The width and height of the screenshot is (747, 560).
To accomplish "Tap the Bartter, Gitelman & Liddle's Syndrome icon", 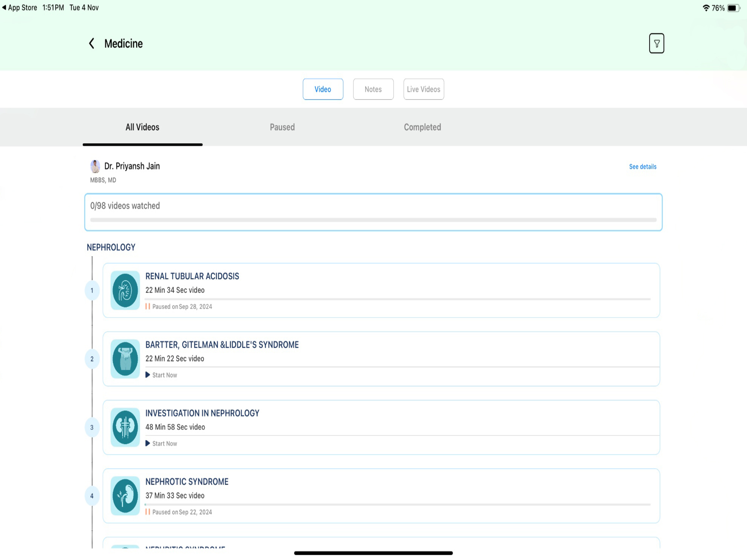I will click(125, 359).
